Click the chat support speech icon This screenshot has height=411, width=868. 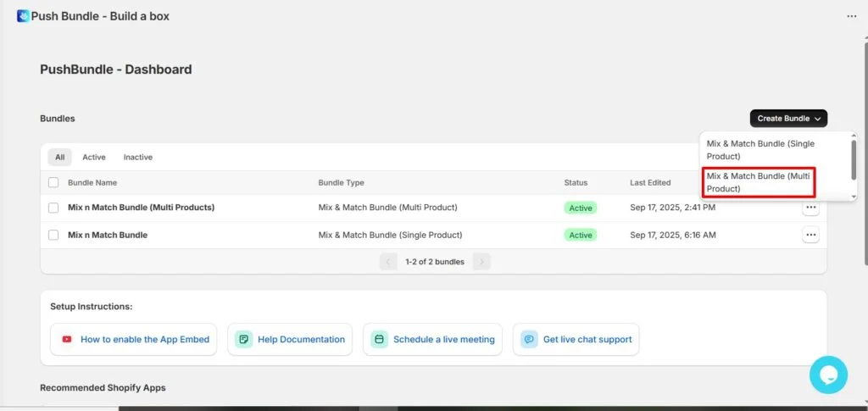click(529, 339)
